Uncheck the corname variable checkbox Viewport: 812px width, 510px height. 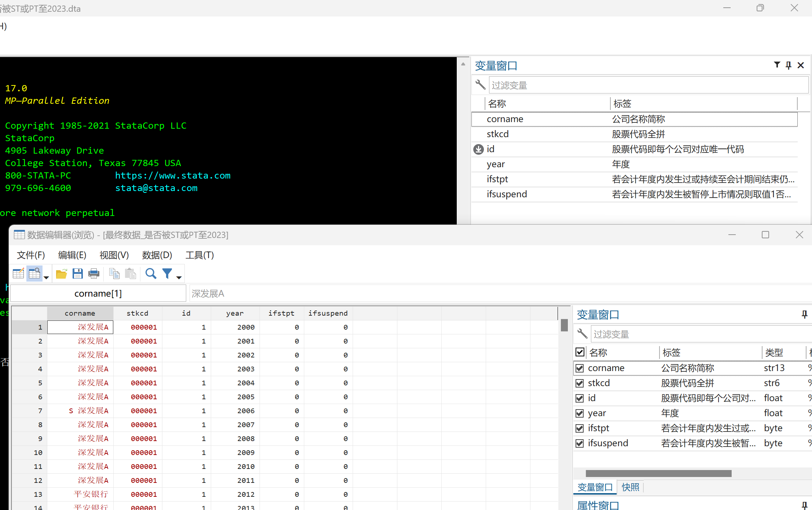[x=580, y=368]
